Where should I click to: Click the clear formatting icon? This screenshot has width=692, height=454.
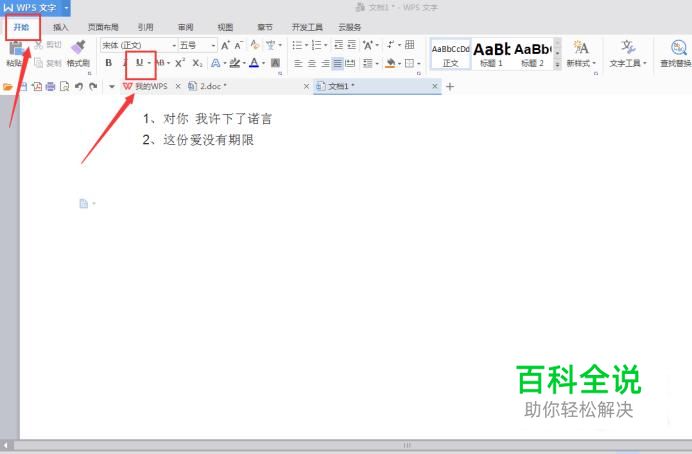pyautogui.click(x=255, y=45)
